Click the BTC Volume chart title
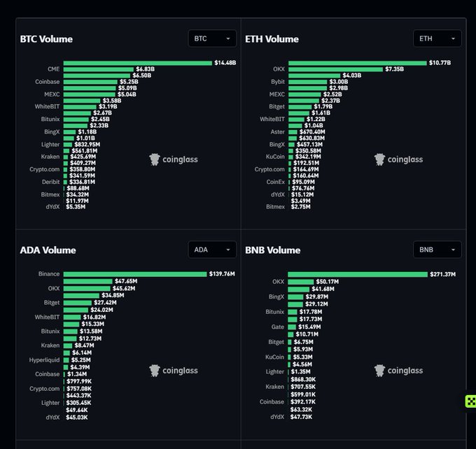The width and height of the screenshot is (476, 449). click(46, 39)
